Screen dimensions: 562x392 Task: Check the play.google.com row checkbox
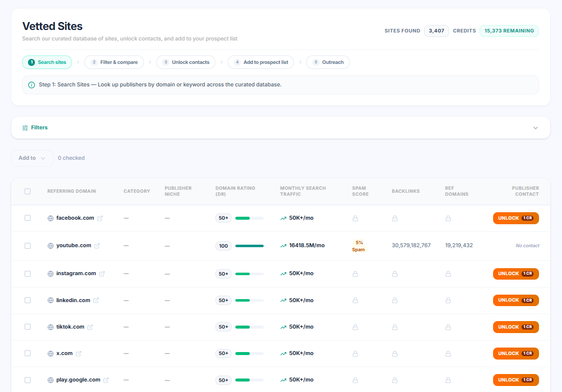(x=27, y=380)
